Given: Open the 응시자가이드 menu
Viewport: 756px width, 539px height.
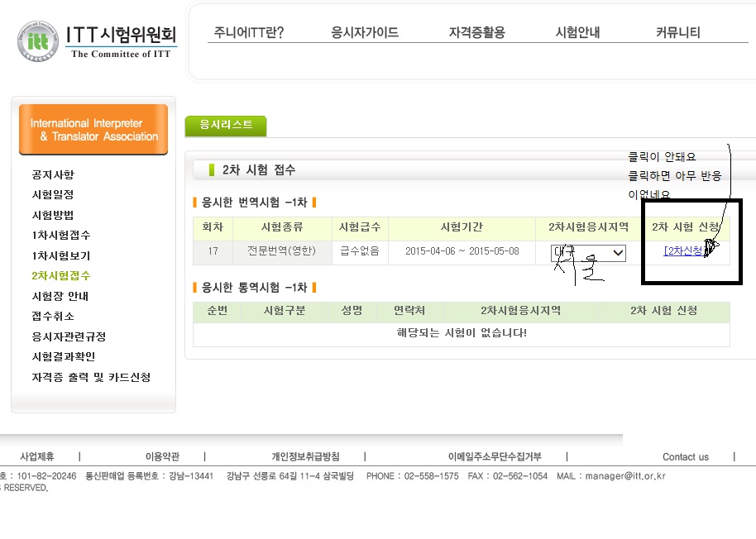Looking at the screenshot, I should 365,33.
